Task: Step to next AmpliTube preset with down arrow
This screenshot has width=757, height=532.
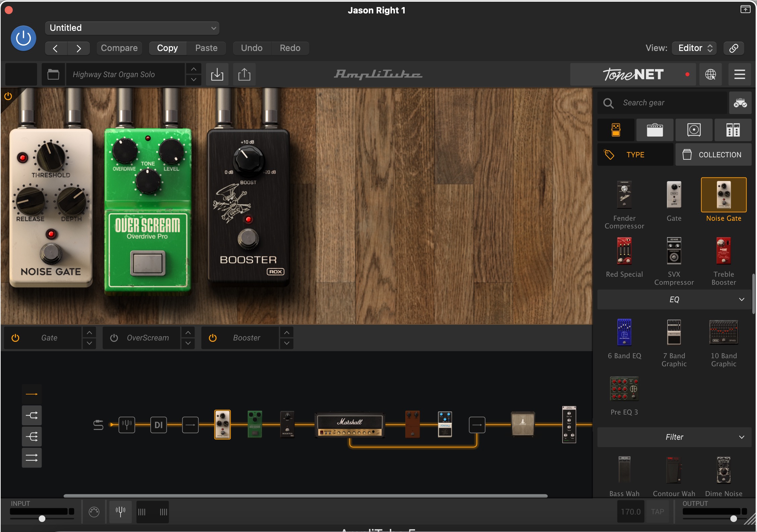Action: coord(194,80)
